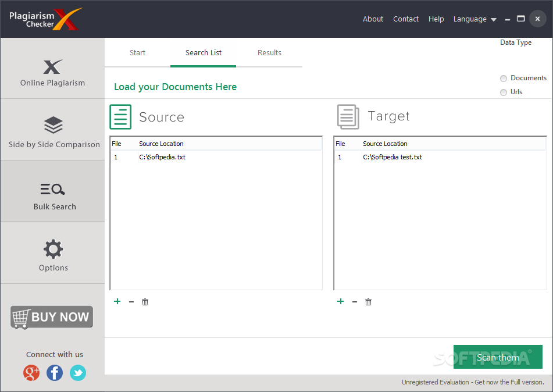Select the Urls data type
This screenshot has height=392, width=553.
click(511, 92)
